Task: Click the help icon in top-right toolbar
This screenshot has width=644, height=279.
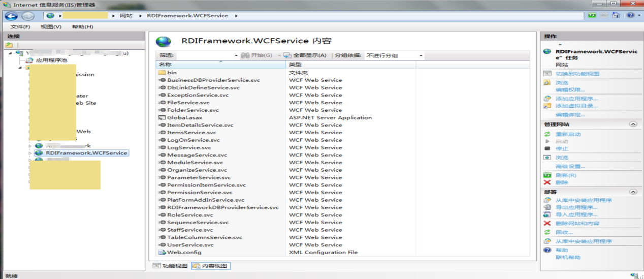Action: (x=630, y=16)
